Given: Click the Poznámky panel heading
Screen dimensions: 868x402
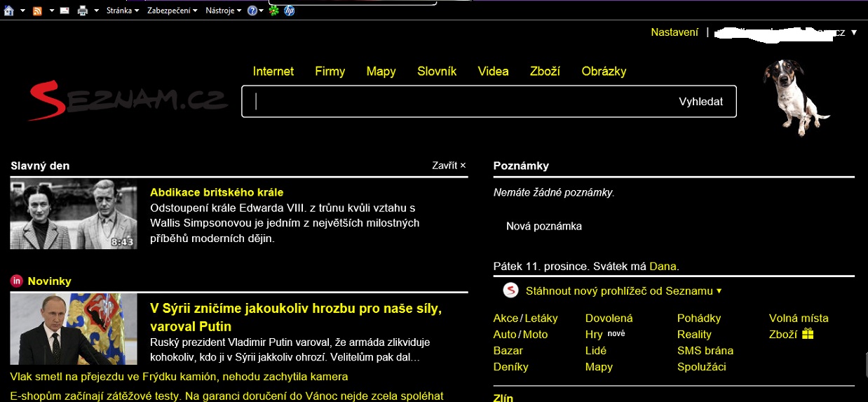Looking at the screenshot, I should click(x=521, y=166).
